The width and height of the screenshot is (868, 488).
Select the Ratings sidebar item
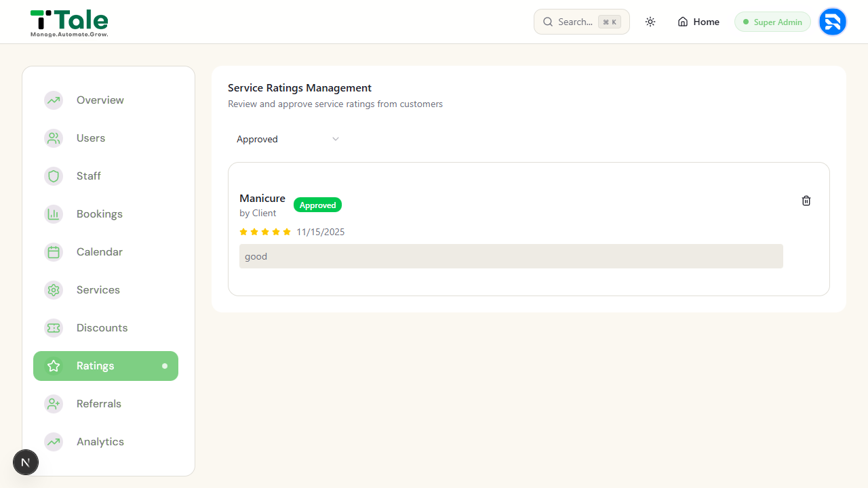pyautogui.click(x=106, y=366)
